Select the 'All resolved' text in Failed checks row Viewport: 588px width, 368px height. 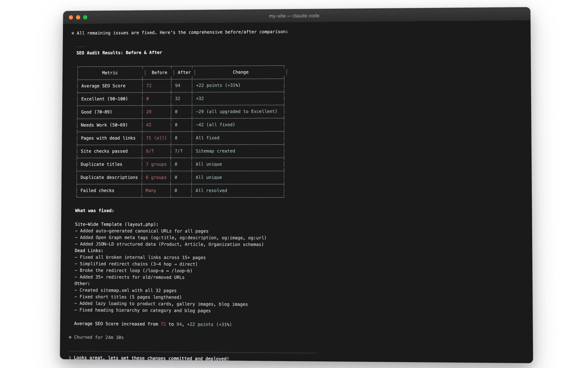(211, 190)
